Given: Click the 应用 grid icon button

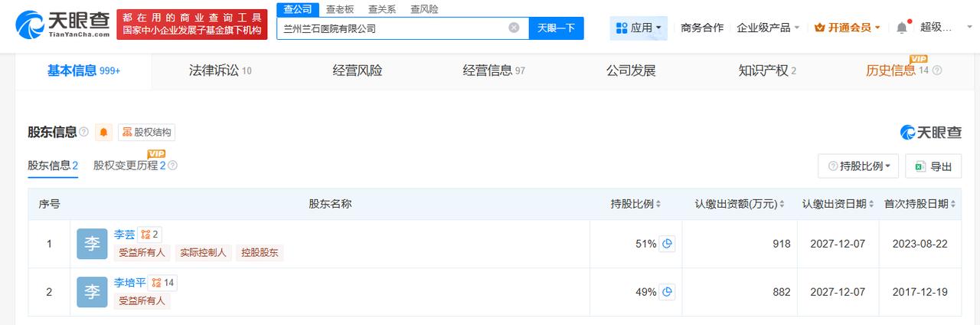Looking at the screenshot, I should click(639, 28).
